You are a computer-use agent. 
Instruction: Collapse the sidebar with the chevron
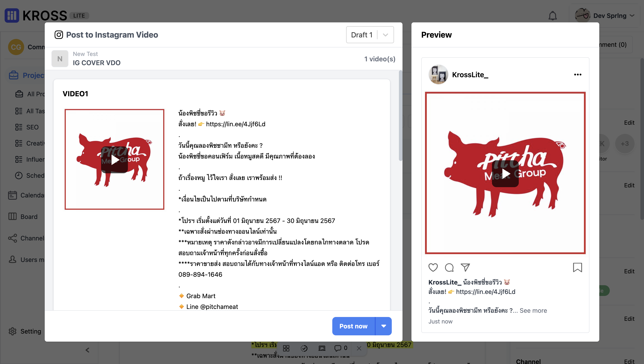point(87,350)
